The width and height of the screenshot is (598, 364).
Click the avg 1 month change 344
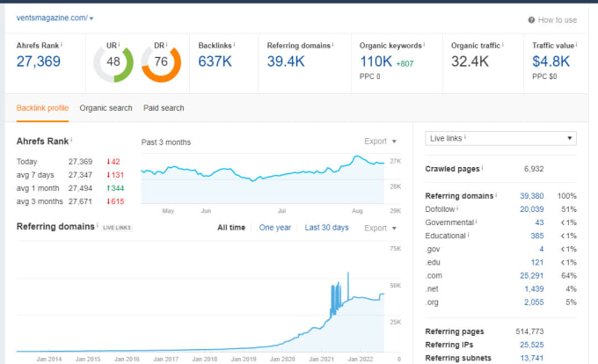coord(115,188)
